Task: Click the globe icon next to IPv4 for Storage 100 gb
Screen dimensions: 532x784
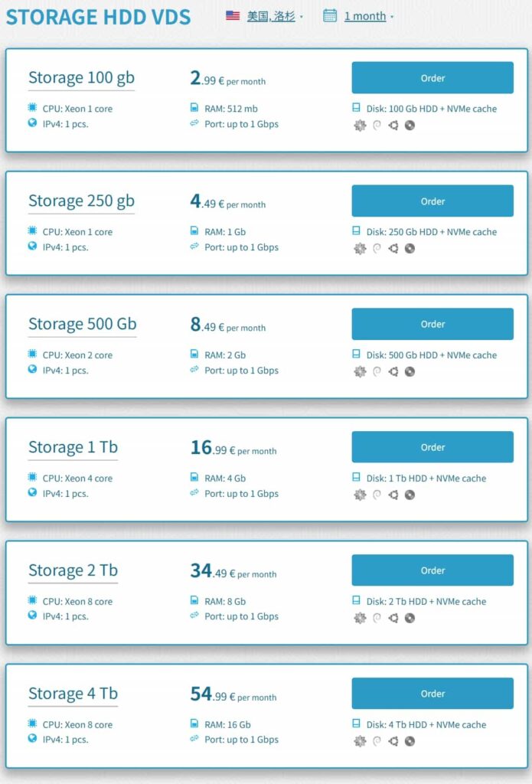Action: pyautogui.click(x=31, y=124)
